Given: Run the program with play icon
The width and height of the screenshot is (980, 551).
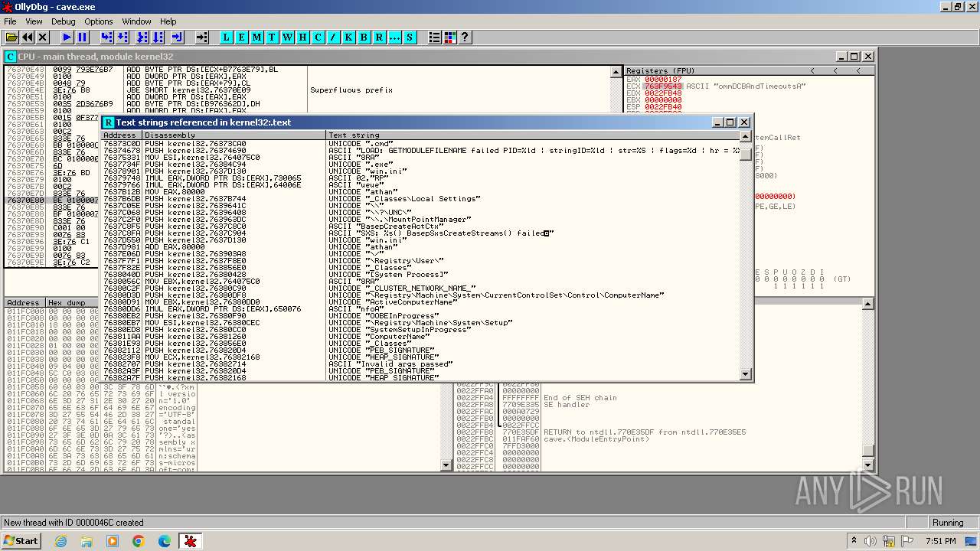Looking at the screenshot, I should pyautogui.click(x=67, y=37).
